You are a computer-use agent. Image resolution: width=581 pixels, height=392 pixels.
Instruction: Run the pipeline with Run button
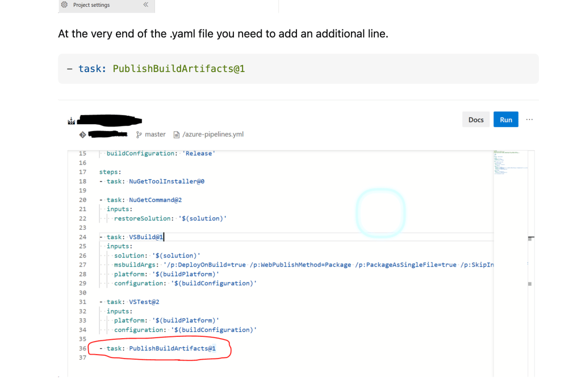(506, 120)
